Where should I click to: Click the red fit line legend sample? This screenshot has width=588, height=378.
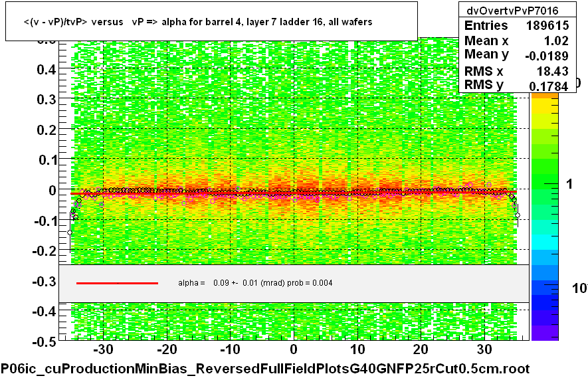[x=117, y=283]
